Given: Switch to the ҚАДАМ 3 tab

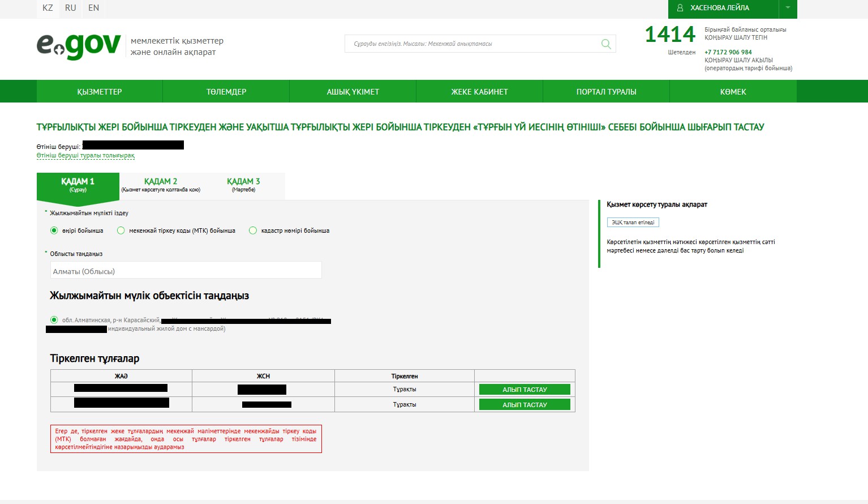Looking at the screenshot, I should click(243, 185).
